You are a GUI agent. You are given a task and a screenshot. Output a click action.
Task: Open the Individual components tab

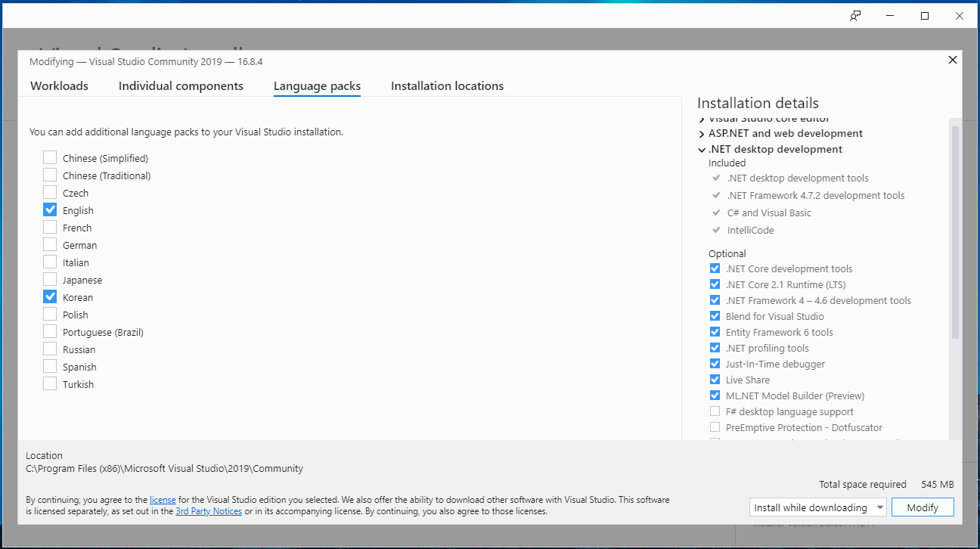tap(181, 86)
